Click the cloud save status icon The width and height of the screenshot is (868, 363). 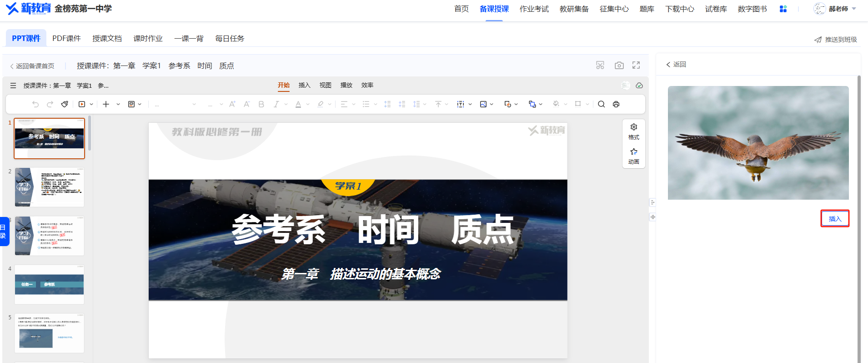639,86
